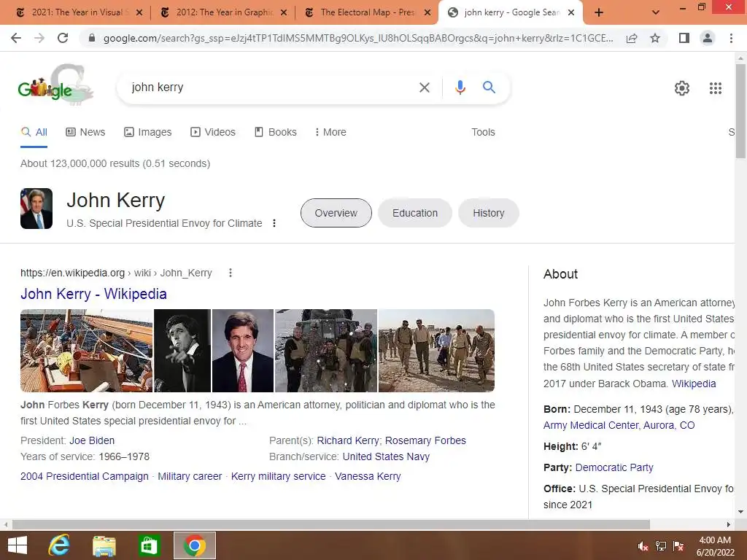Open the Kerry portrait with red tie
Viewport: 747px width, 560px height.
tap(242, 351)
